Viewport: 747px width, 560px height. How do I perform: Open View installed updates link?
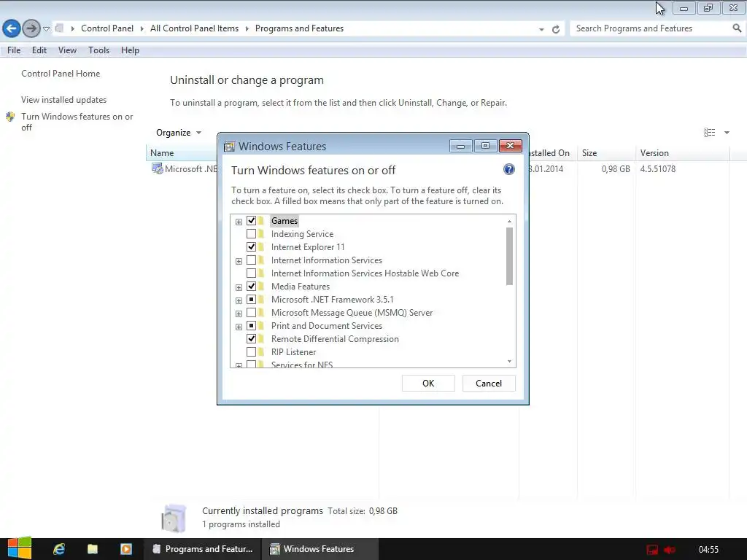click(x=64, y=99)
